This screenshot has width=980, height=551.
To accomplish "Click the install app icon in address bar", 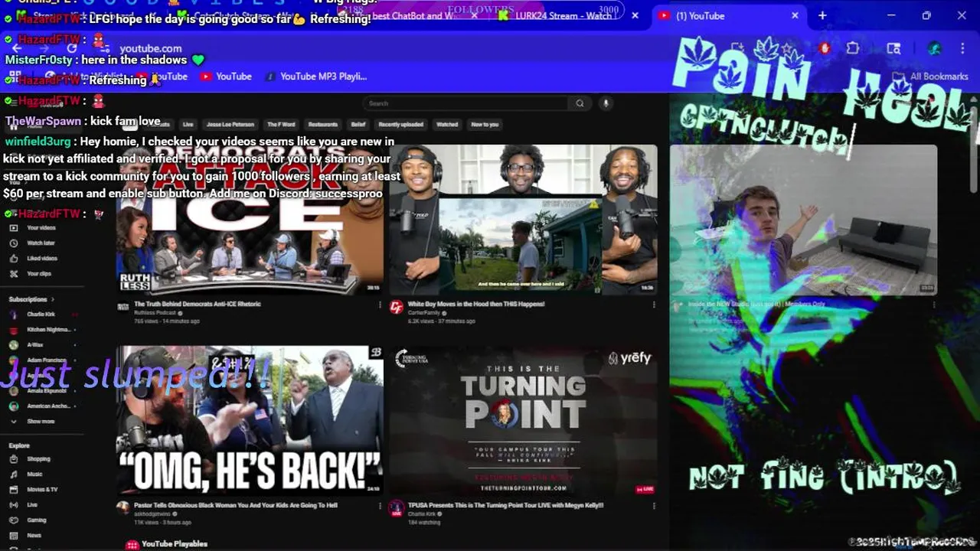I will click(737, 48).
